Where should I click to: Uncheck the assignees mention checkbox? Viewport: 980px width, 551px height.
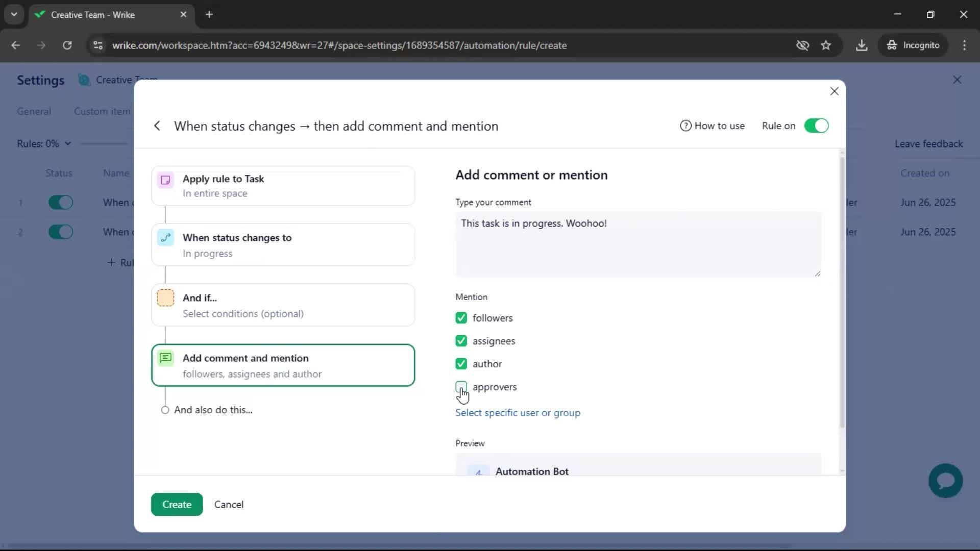tap(461, 341)
